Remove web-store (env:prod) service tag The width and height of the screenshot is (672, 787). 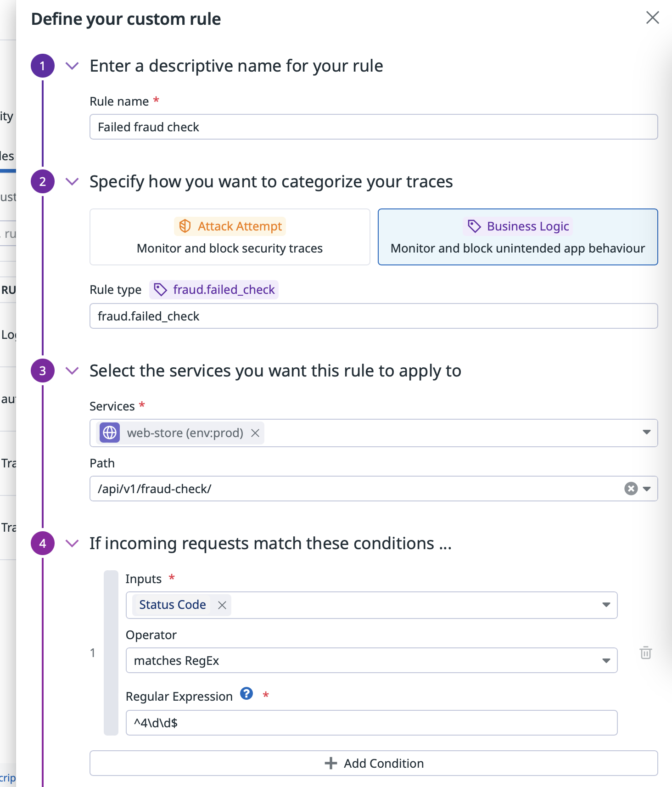coord(255,433)
